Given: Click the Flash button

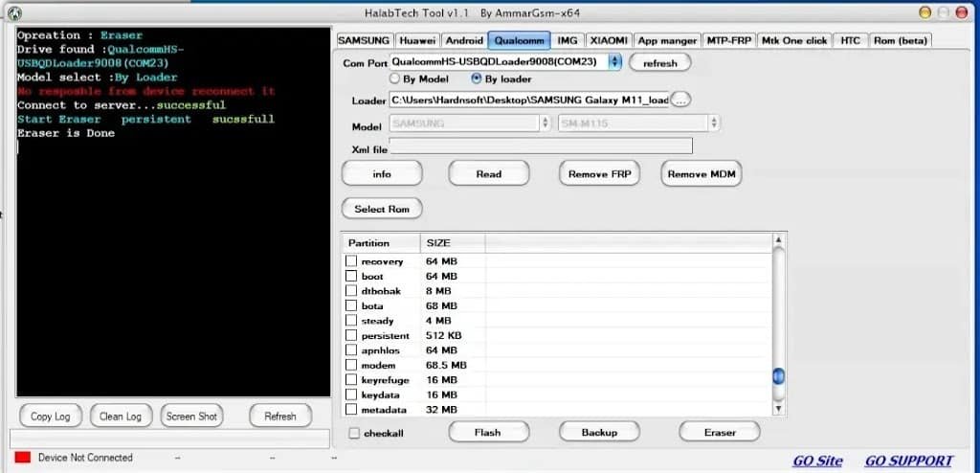Looking at the screenshot, I should (x=489, y=432).
